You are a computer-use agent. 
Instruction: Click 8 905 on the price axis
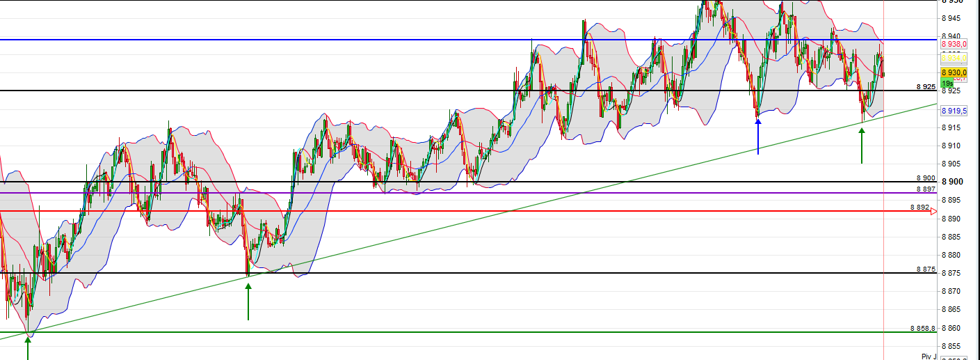click(952, 164)
